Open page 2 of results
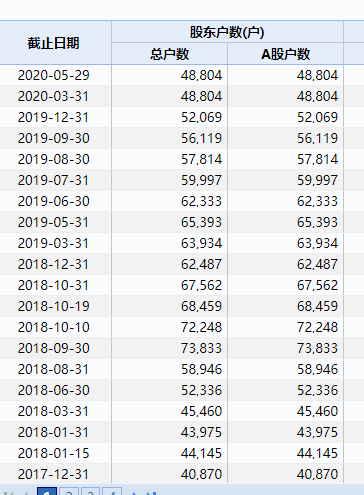 pyautogui.click(x=69, y=491)
